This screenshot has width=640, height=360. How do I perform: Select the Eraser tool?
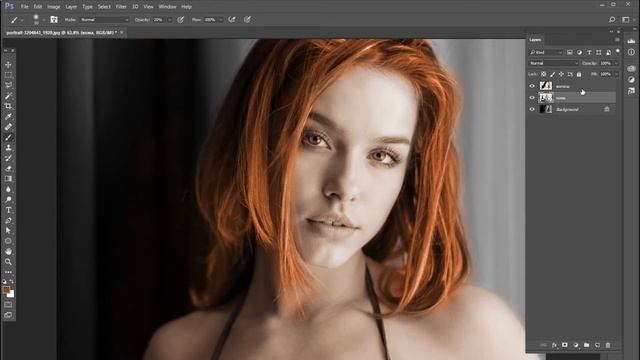pyautogui.click(x=8, y=168)
